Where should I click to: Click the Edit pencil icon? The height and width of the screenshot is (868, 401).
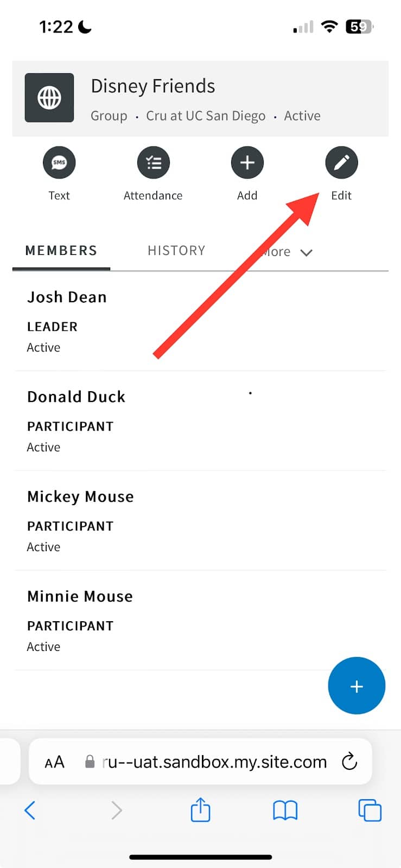click(341, 163)
